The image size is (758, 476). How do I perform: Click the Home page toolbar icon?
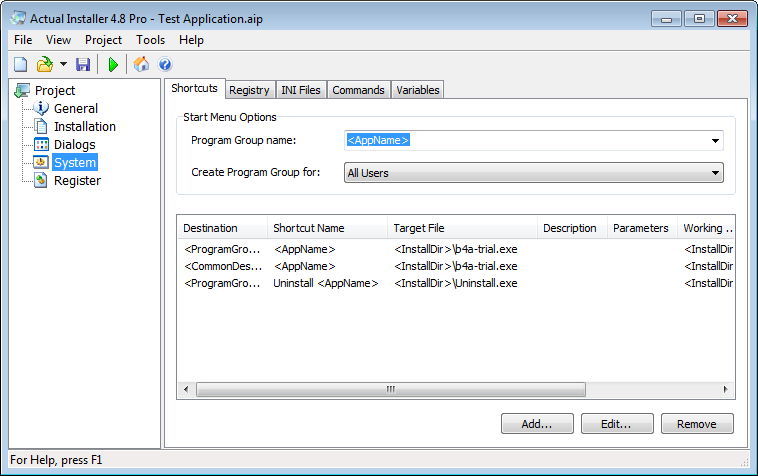(x=141, y=64)
